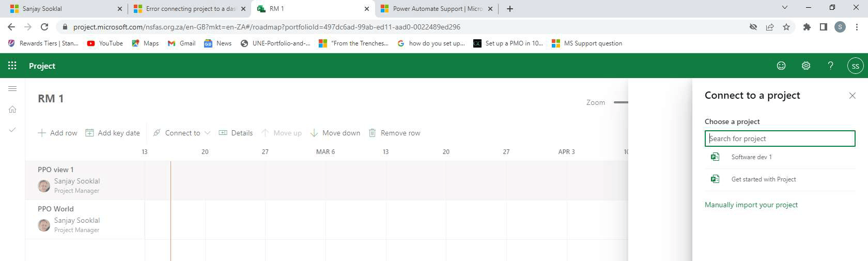The width and height of the screenshot is (868, 261).
Task: Open the Rewards Tiers bookmark
Action: click(x=43, y=43)
